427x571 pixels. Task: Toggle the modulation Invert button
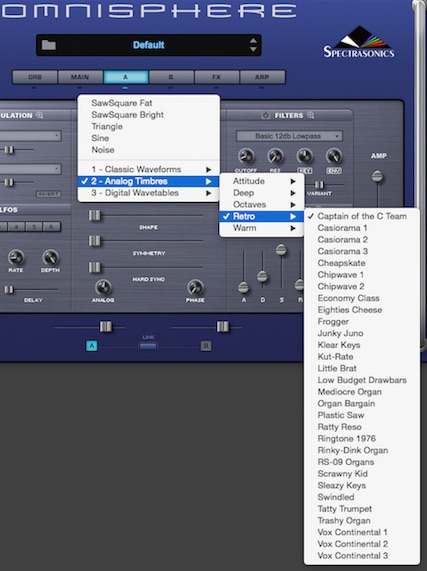point(48,194)
